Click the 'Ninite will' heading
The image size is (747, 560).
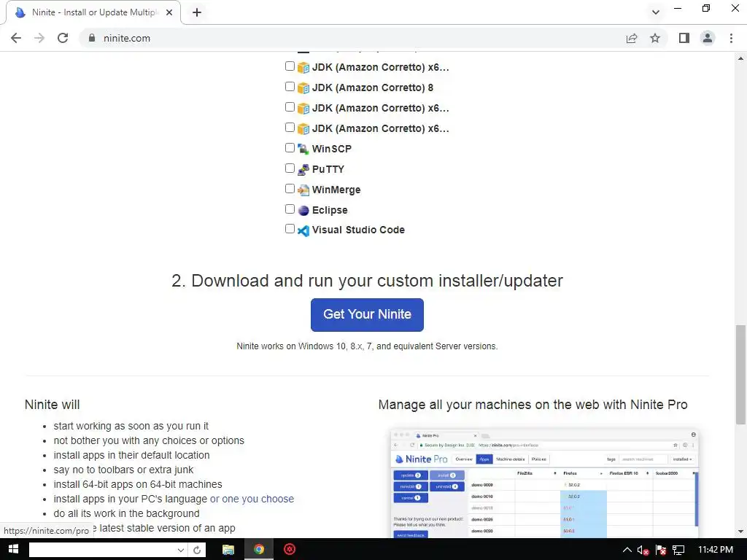[x=52, y=405]
